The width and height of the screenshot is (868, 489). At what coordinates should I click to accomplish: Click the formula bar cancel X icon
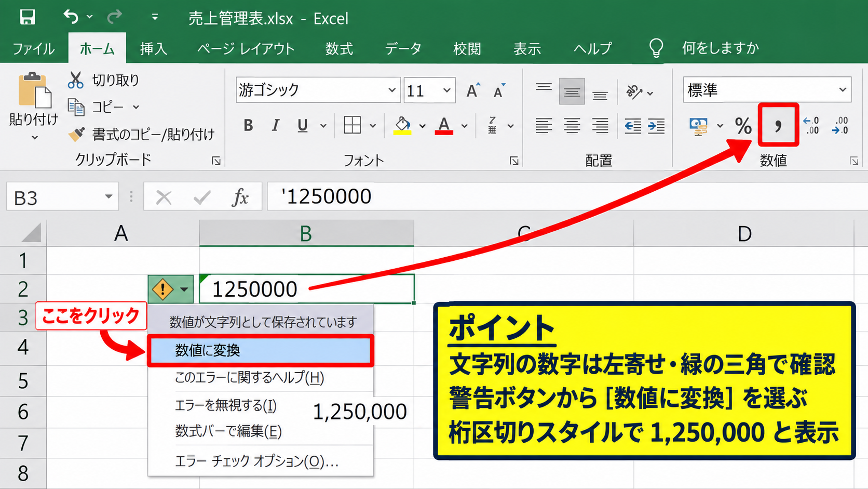click(164, 197)
